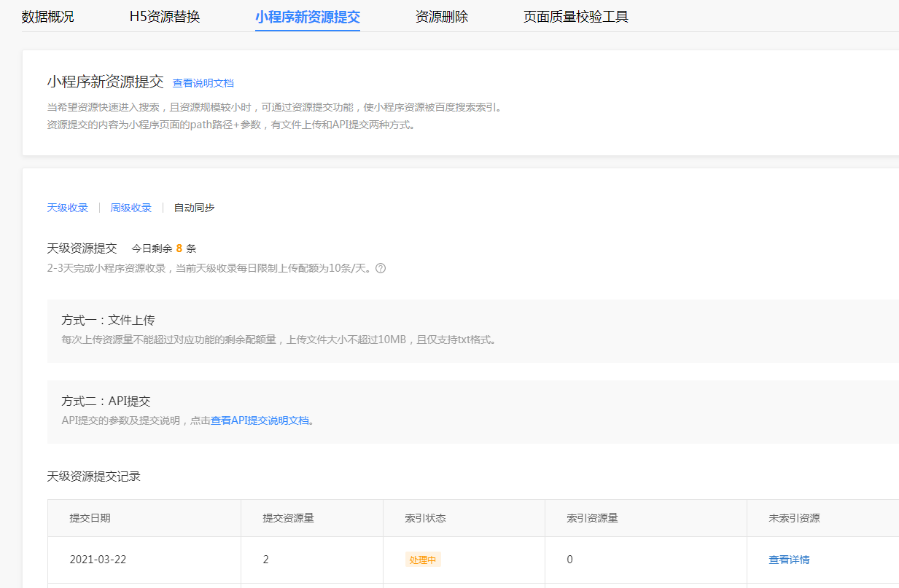Click the 提交日期 column header
Image resolution: width=899 pixels, height=588 pixels.
click(x=90, y=518)
